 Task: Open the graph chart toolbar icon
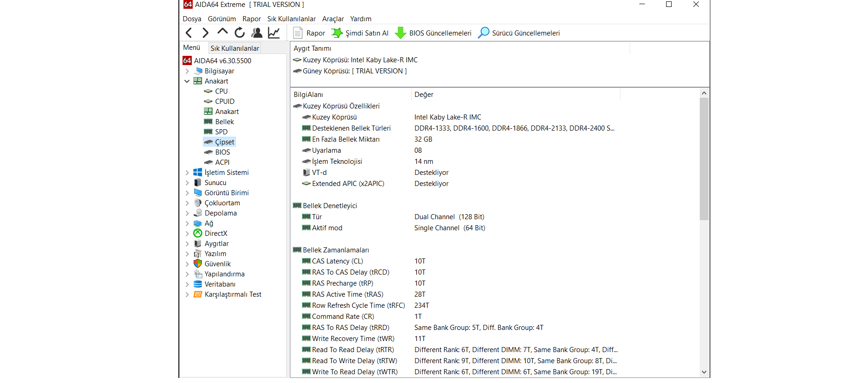pyautogui.click(x=274, y=33)
